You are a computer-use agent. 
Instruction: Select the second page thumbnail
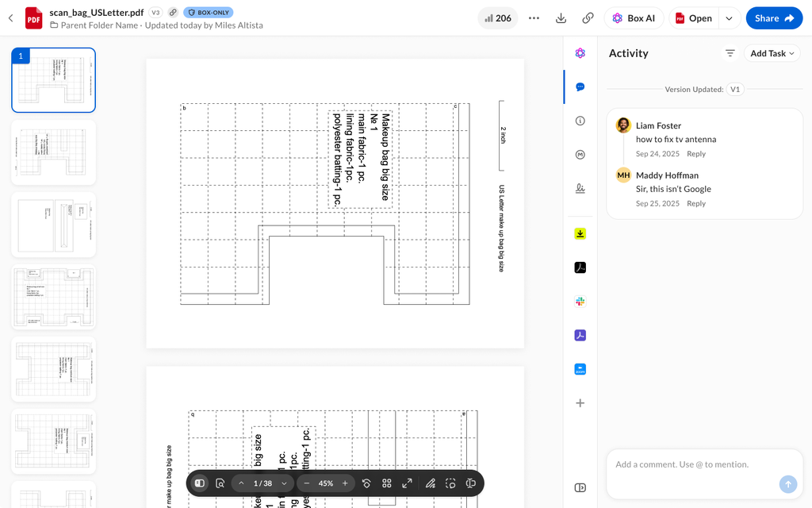[53, 152]
